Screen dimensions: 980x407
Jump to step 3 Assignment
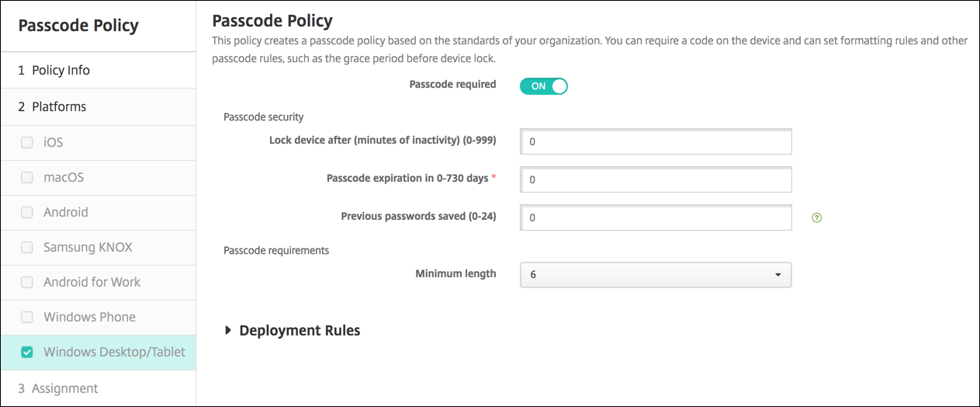[58, 388]
